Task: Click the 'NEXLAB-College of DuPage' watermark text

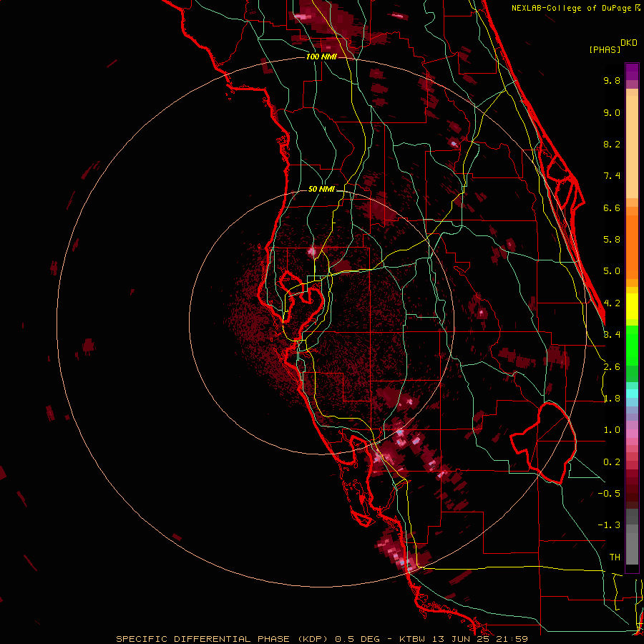Action: tap(571, 8)
